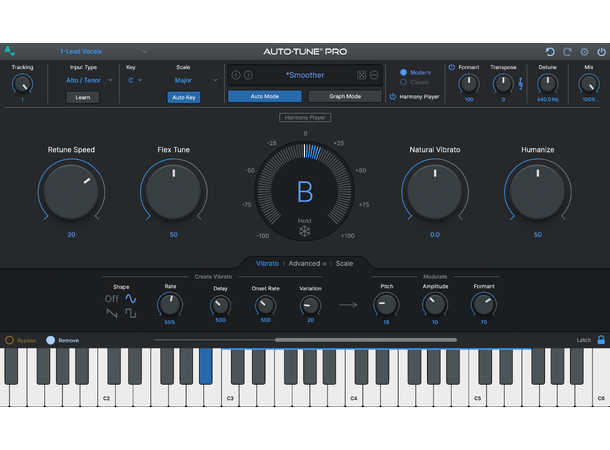Click the Flex Tune knob
Screen dimensions: 610x450
(174, 191)
